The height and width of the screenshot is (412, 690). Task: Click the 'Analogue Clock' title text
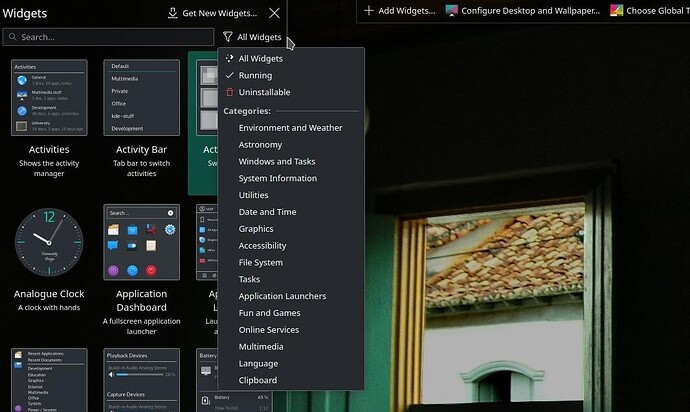pos(49,294)
